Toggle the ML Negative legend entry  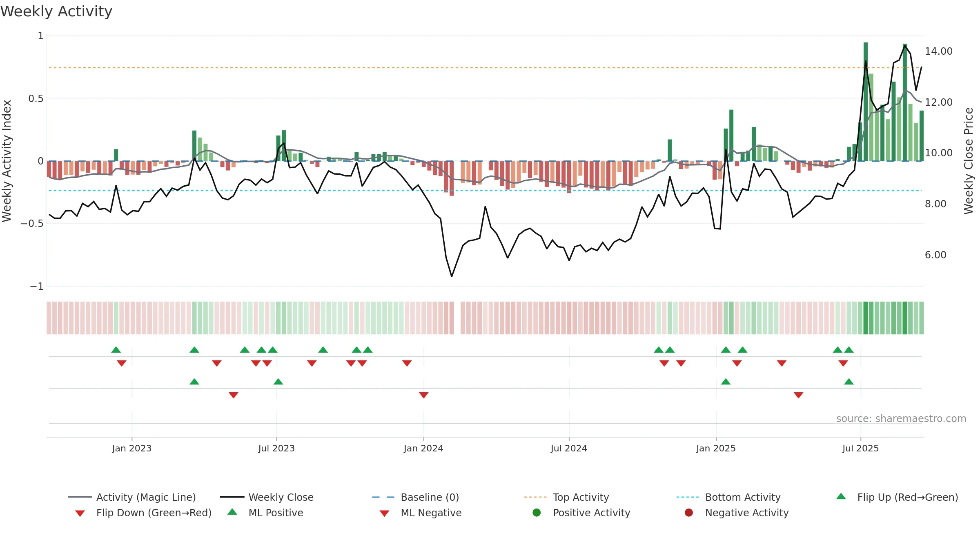click(x=421, y=513)
